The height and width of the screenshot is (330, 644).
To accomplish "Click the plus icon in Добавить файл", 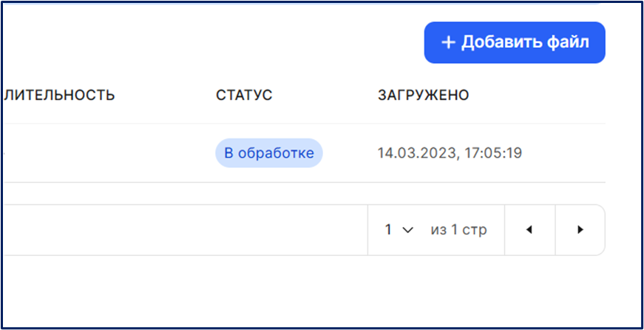I will (x=447, y=43).
